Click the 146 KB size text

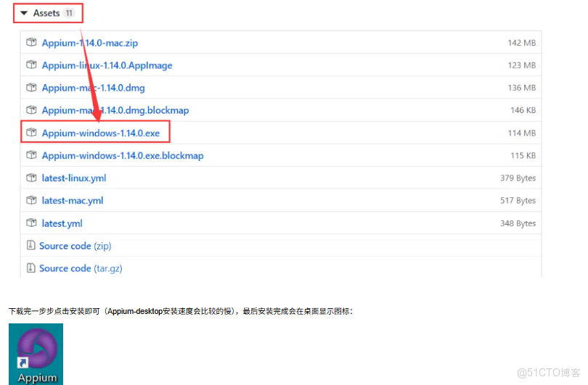click(x=523, y=110)
